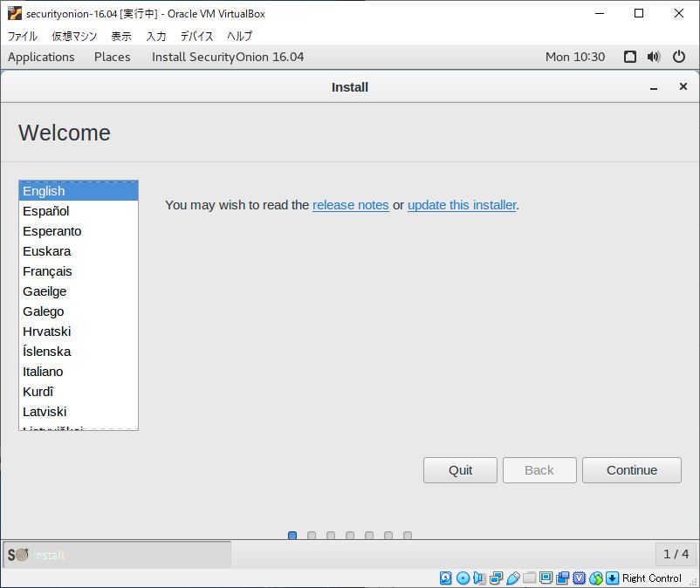700x588 pixels.
Task: Click the 1 / 4 workspace switcher
Action: 676,554
